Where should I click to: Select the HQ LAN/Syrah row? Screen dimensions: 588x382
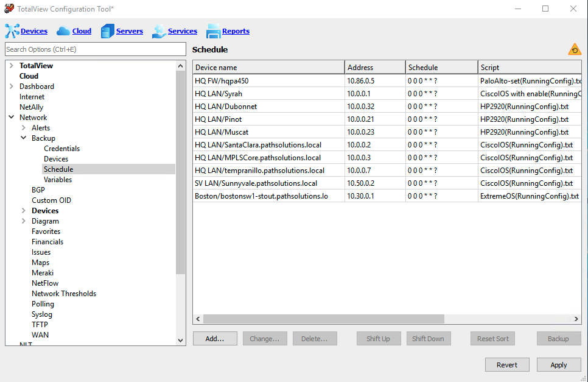(x=387, y=93)
